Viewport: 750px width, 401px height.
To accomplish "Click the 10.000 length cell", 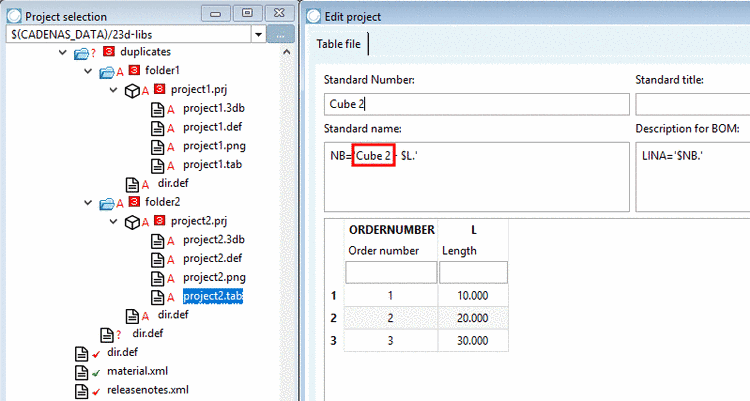I will 474,296.
